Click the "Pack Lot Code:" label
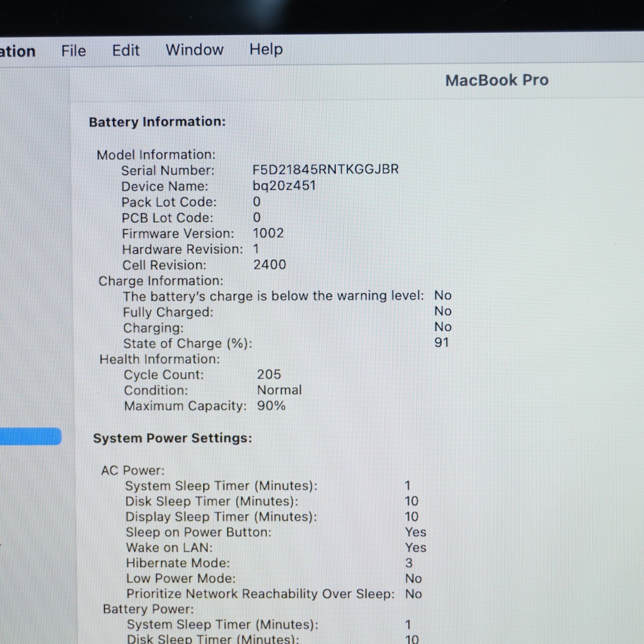644x644 pixels. [169, 202]
